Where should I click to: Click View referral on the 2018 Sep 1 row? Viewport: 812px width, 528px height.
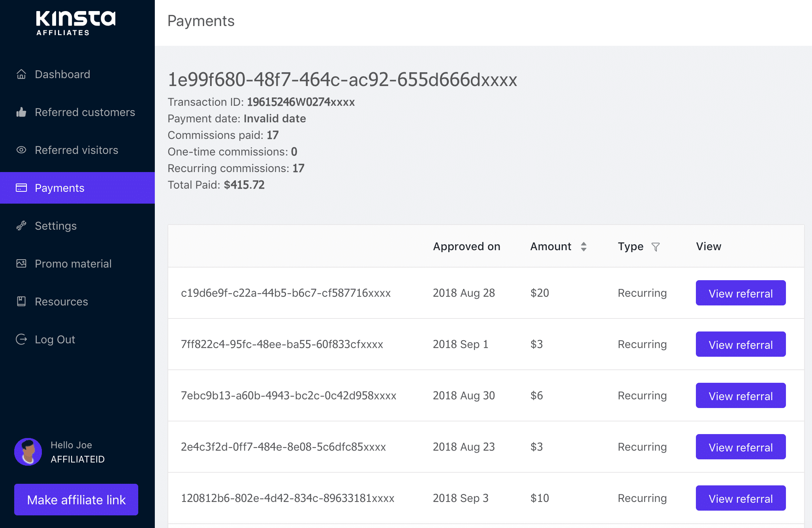coord(741,344)
